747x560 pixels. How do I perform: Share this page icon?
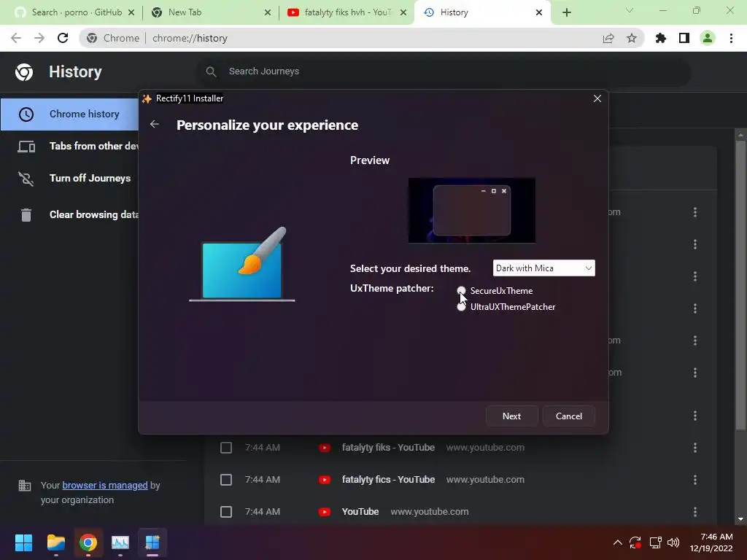(x=608, y=38)
